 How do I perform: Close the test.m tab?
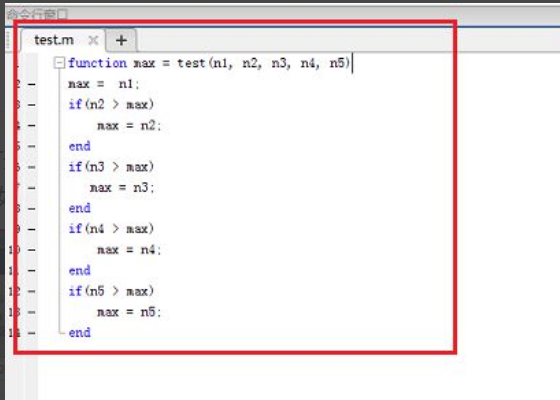93,40
